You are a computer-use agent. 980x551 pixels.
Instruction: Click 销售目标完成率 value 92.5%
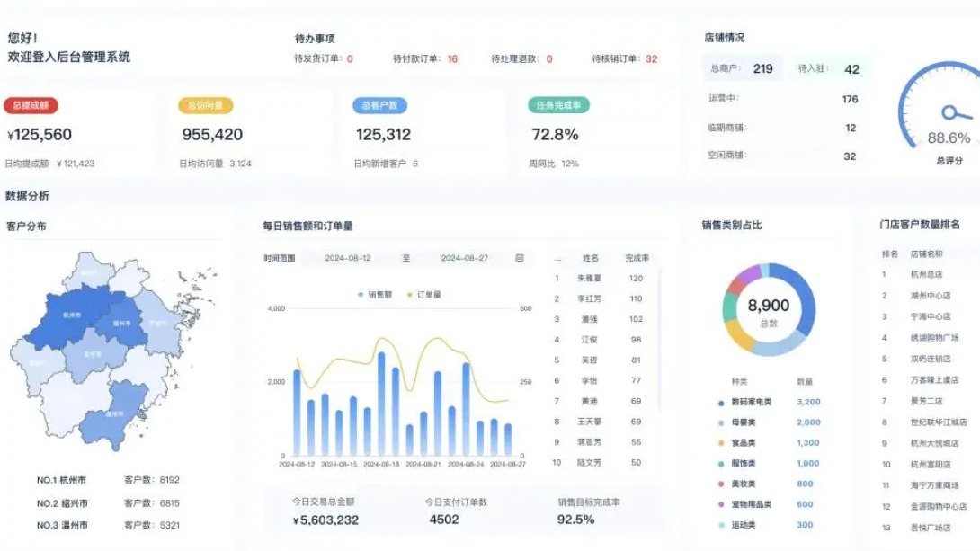(575, 520)
